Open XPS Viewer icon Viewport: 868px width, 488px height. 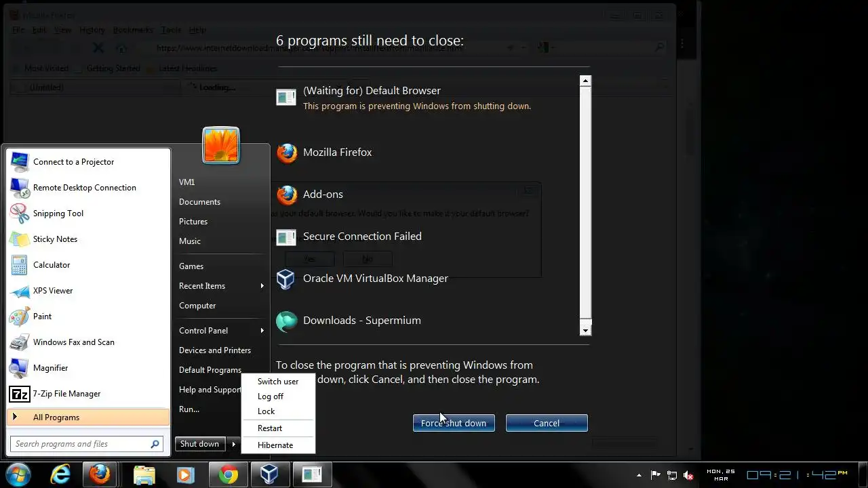coord(20,291)
